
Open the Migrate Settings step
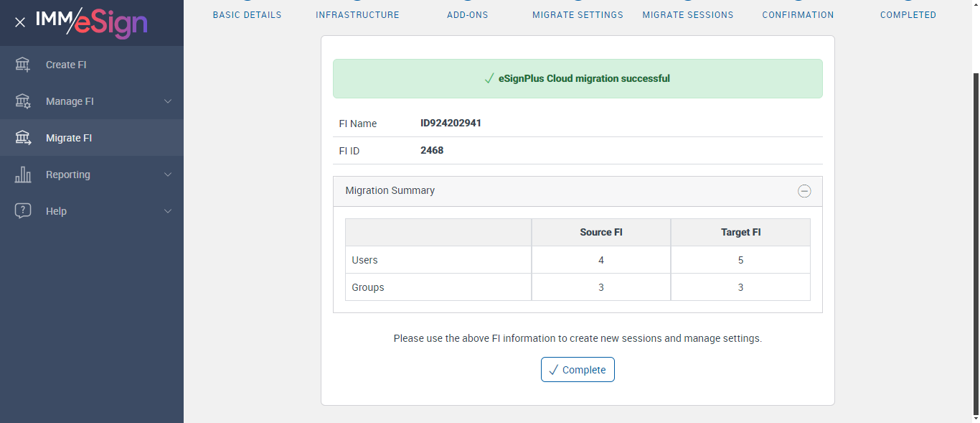(578, 14)
